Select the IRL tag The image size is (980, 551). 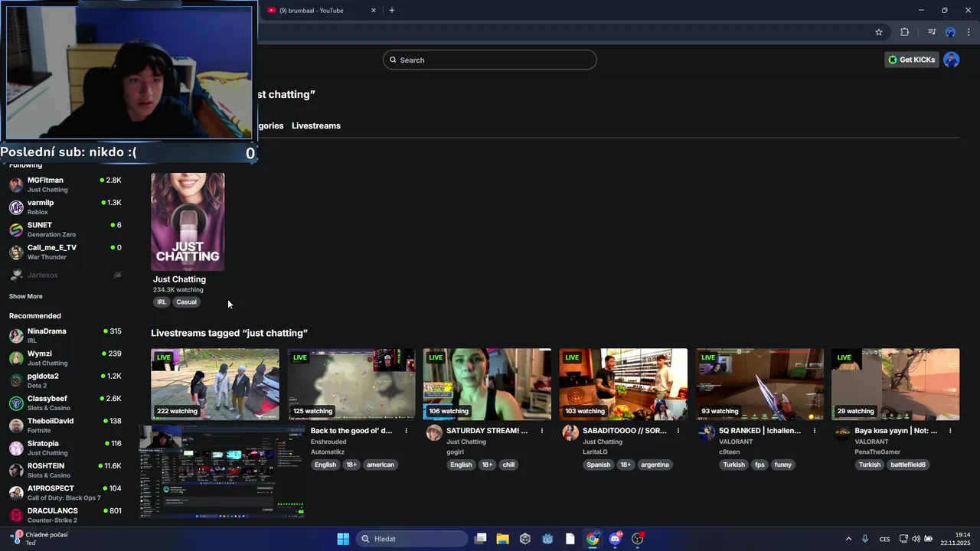(162, 302)
